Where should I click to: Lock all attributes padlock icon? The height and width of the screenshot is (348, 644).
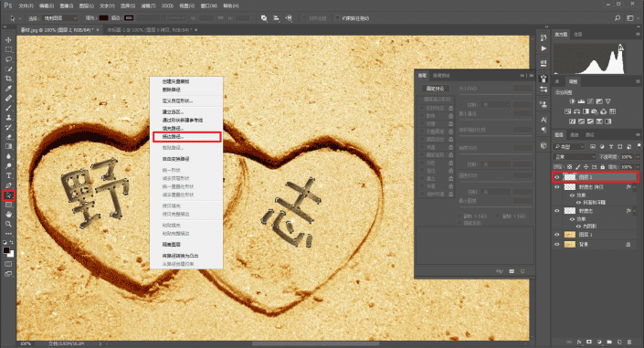[x=603, y=167]
